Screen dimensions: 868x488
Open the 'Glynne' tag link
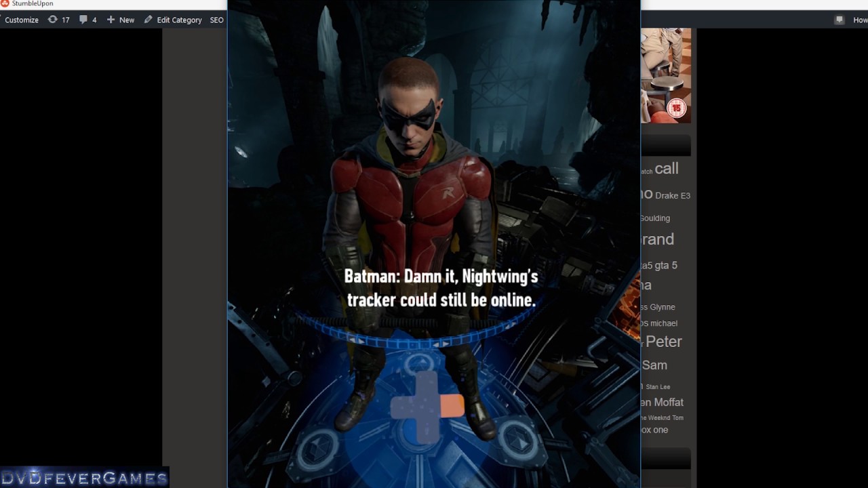(x=663, y=307)
